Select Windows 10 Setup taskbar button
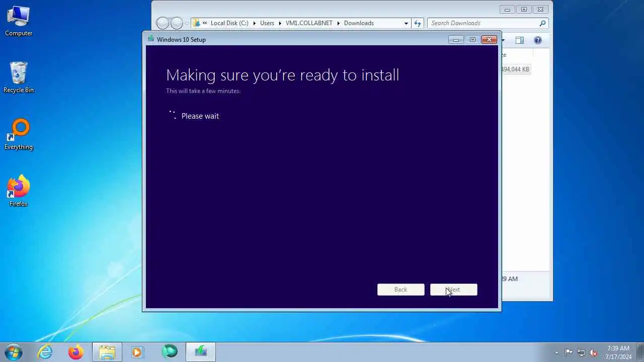 click(201, 352)
